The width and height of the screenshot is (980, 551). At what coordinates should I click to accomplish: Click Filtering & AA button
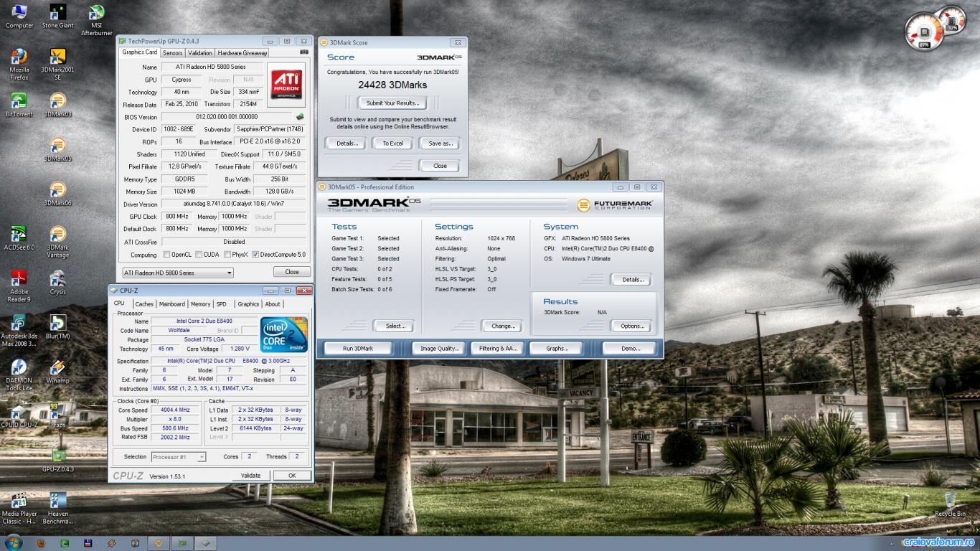(498, 349)
